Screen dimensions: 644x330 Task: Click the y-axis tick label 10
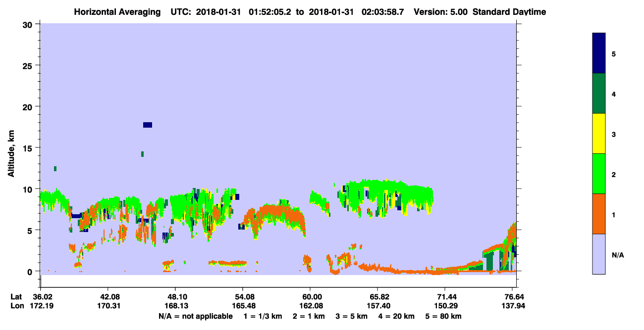[x=28, y=189]
